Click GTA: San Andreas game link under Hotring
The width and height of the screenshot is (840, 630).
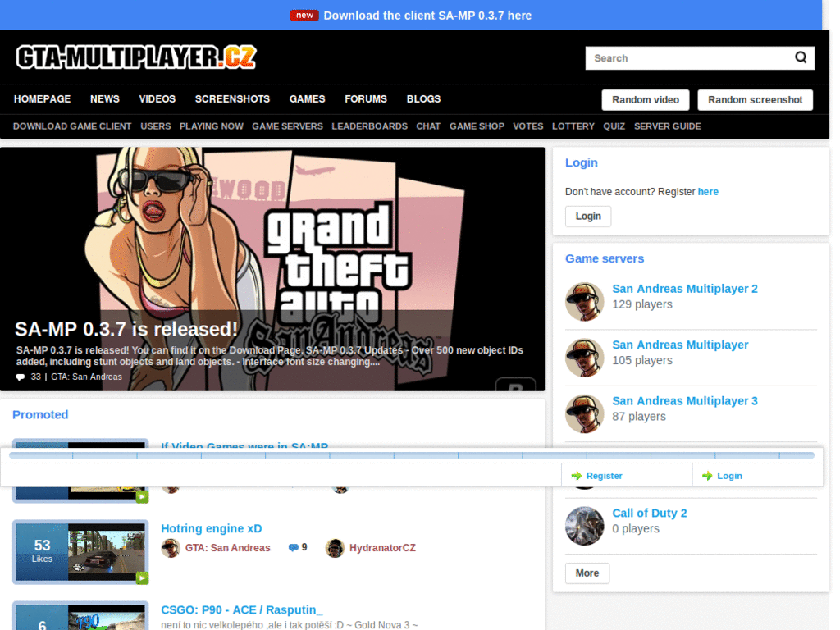click(x=228, y=548)
